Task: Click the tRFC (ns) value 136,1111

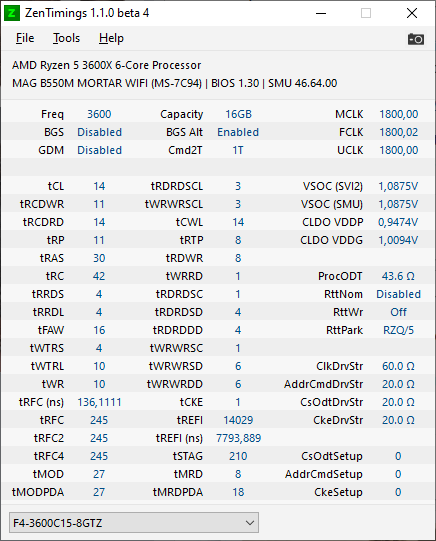Action: tap(99, 402)
